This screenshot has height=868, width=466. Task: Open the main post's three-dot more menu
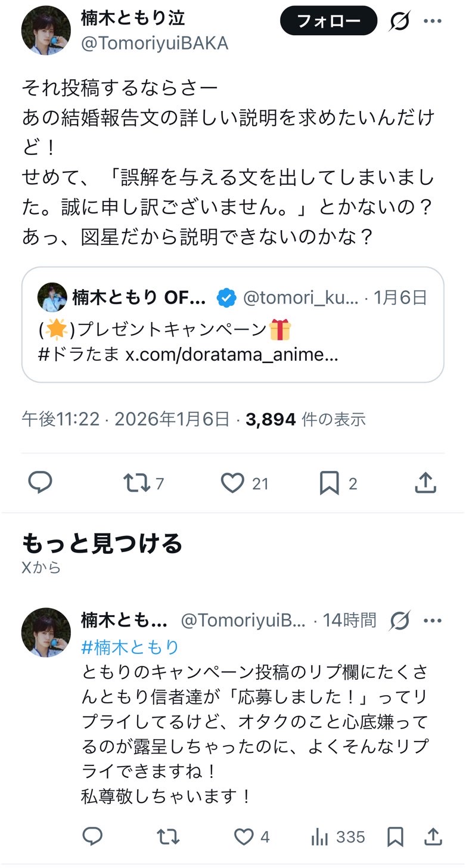[433, 22]
